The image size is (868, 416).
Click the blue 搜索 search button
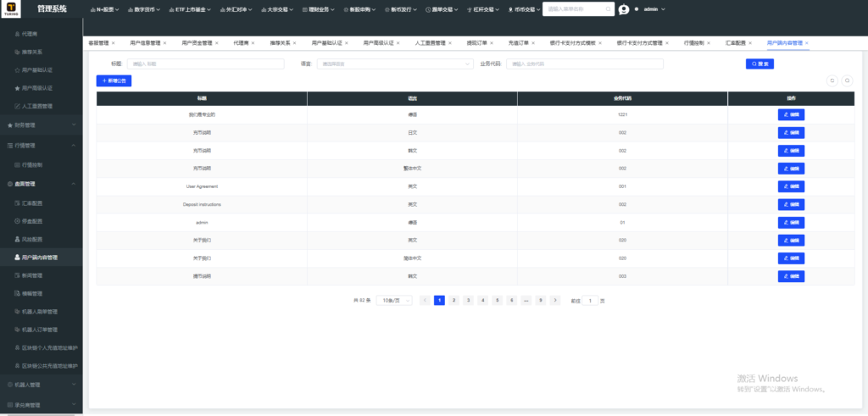point(759,64)
